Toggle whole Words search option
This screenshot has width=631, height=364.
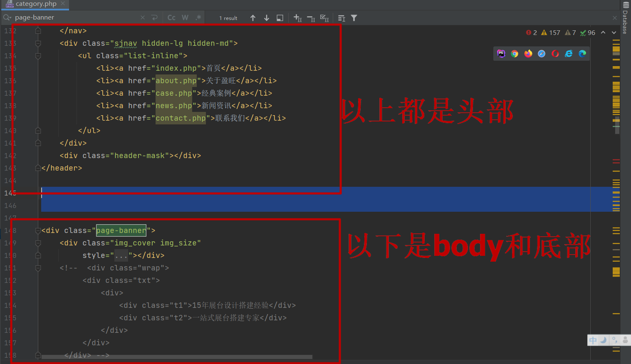click(185, 17)
